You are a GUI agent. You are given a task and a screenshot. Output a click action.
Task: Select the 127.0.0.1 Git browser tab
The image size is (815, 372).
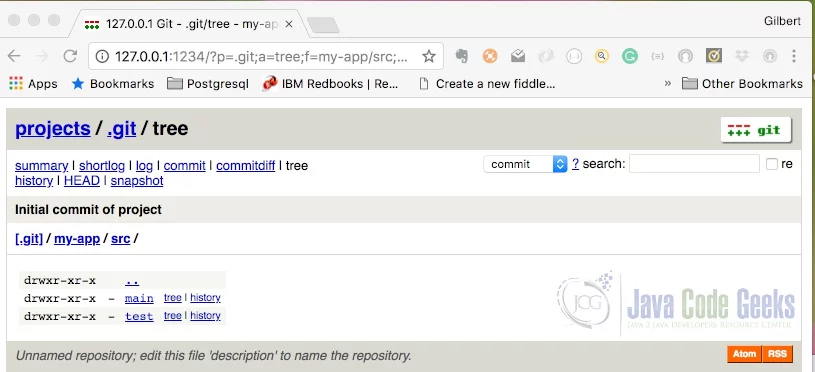(190, 24)
